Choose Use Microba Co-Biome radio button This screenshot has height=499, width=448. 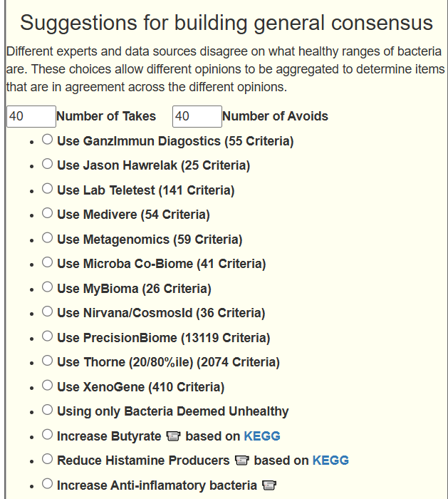[47, 262]
